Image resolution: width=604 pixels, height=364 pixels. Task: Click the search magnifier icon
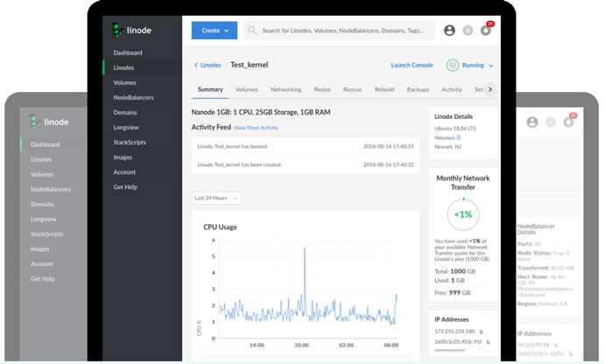click(252, 31)
